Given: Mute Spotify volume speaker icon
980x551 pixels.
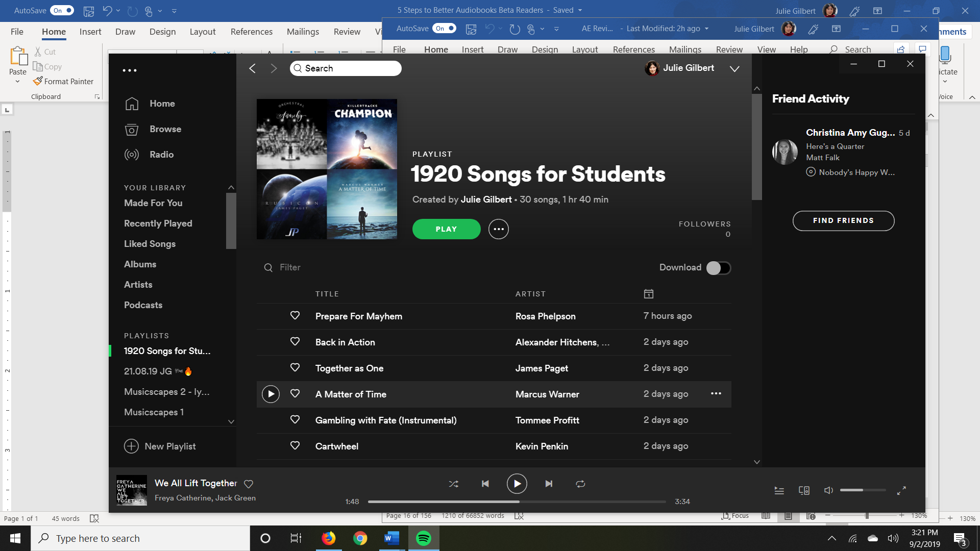Looking at the screenshot, I should coord(828,490).
